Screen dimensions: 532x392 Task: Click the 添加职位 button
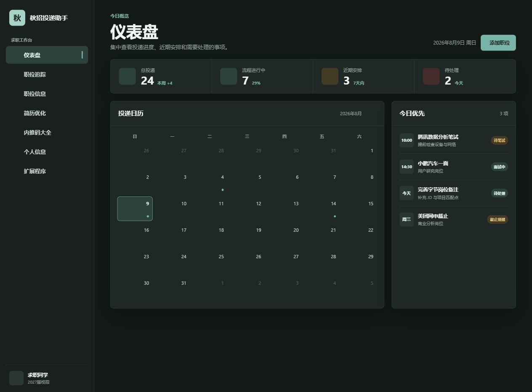point(498,43)
